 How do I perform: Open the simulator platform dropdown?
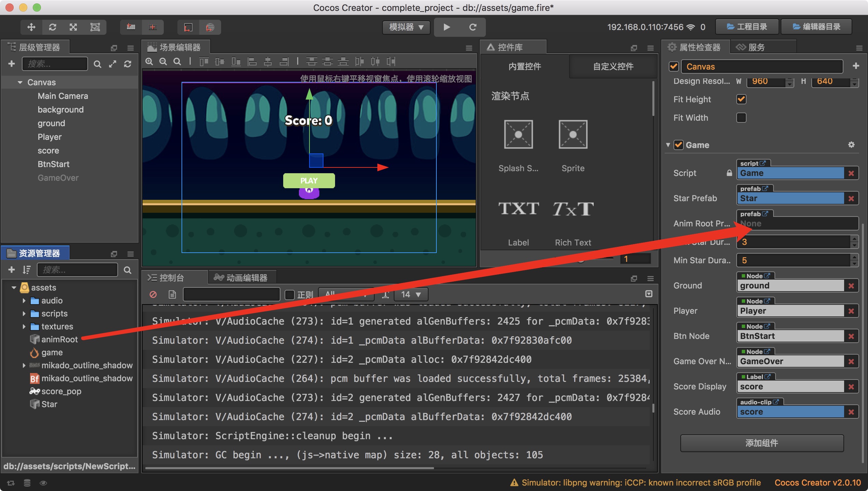406,27
